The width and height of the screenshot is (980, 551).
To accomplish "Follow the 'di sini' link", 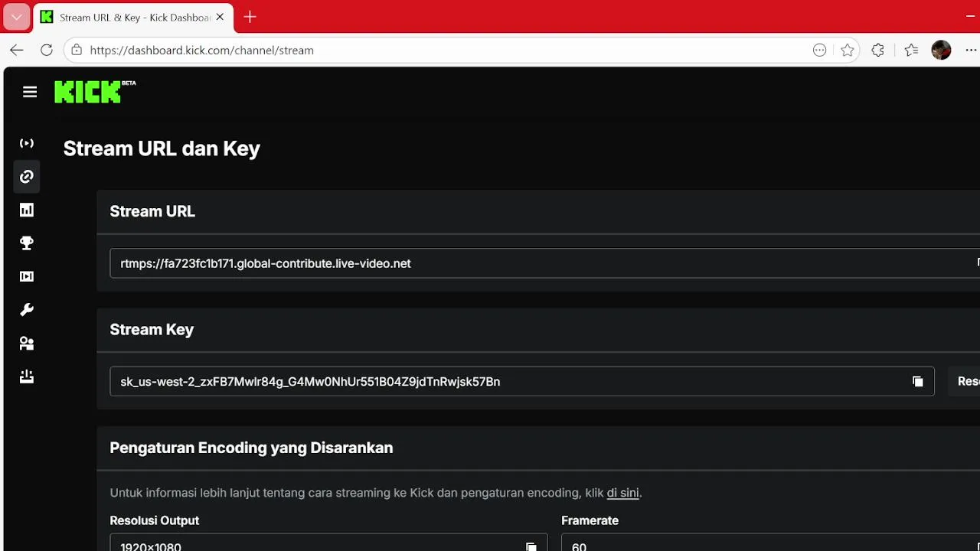I will click(x=622, y=493).
